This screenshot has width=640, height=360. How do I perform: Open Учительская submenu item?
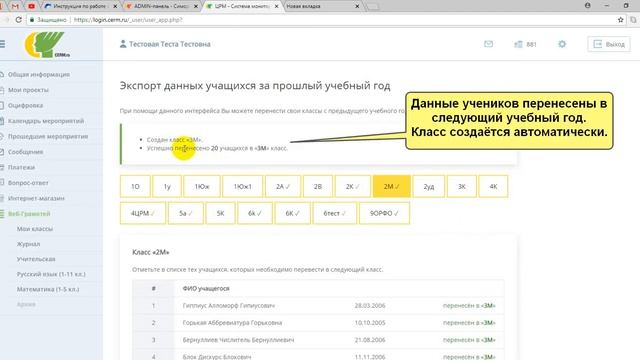point(36,259)
